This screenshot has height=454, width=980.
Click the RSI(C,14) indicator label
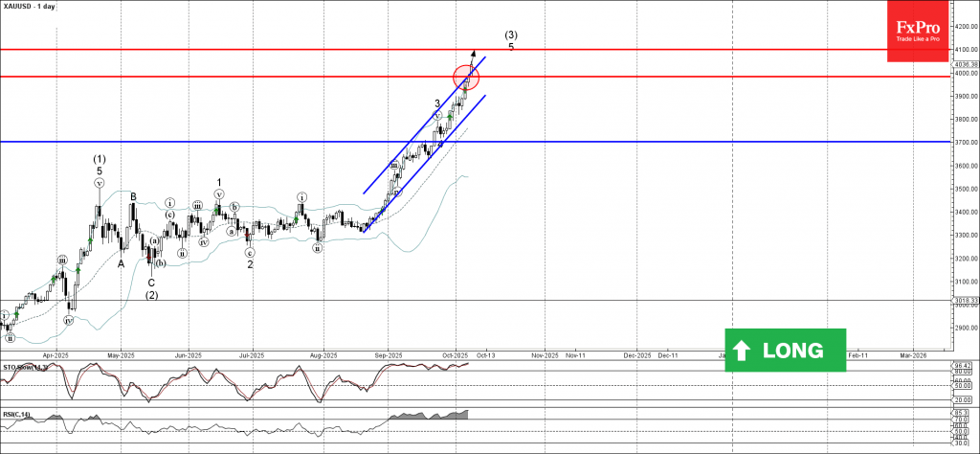pyautogui.click(x=15, y=414)
